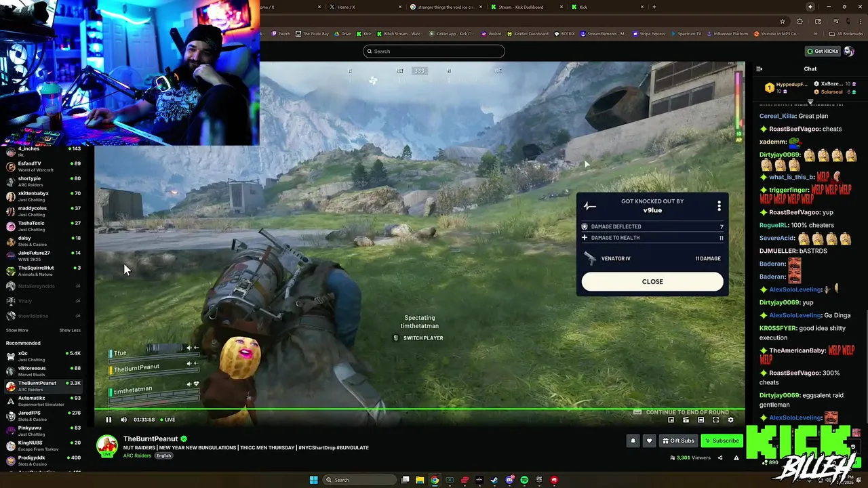868x488 pixels.
Task: Bookmark this page with the star icon
Action: [x=783, y=21]
